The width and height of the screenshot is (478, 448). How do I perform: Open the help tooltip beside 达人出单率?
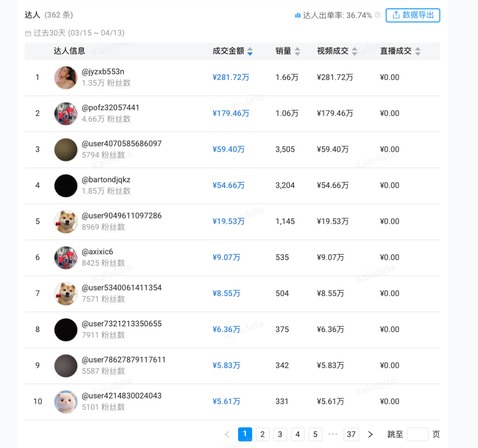point(377,15)
